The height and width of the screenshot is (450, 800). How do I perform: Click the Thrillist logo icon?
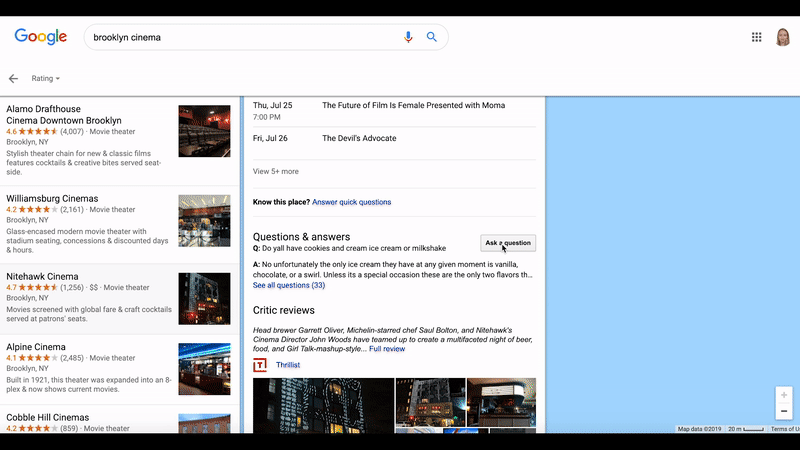pos(260,365)
